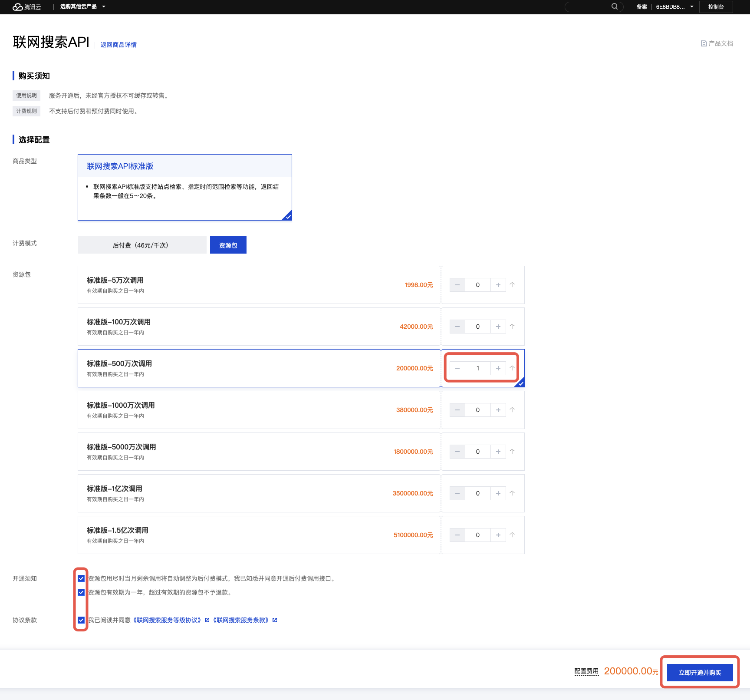Toggle the 我已阅读并同意 agreement checkbox

[81, 620]
